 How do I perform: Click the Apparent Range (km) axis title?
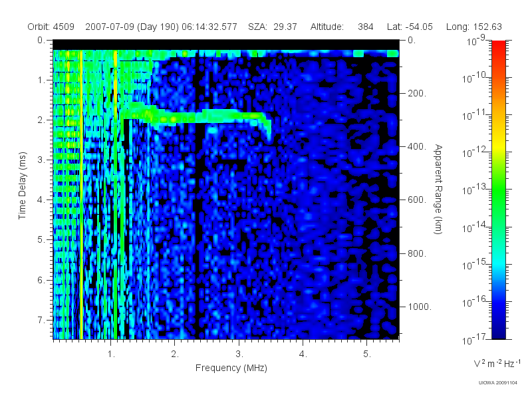tap(438, 189)
